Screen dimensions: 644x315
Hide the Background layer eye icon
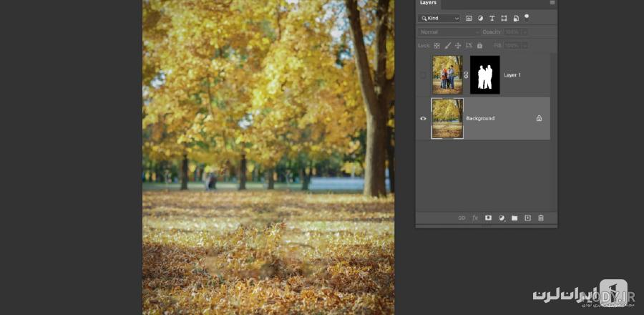click(423, 118)
